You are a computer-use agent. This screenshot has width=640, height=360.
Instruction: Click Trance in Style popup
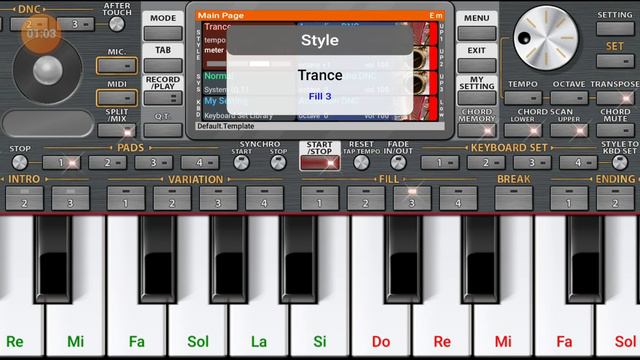[x=320, y=75]
